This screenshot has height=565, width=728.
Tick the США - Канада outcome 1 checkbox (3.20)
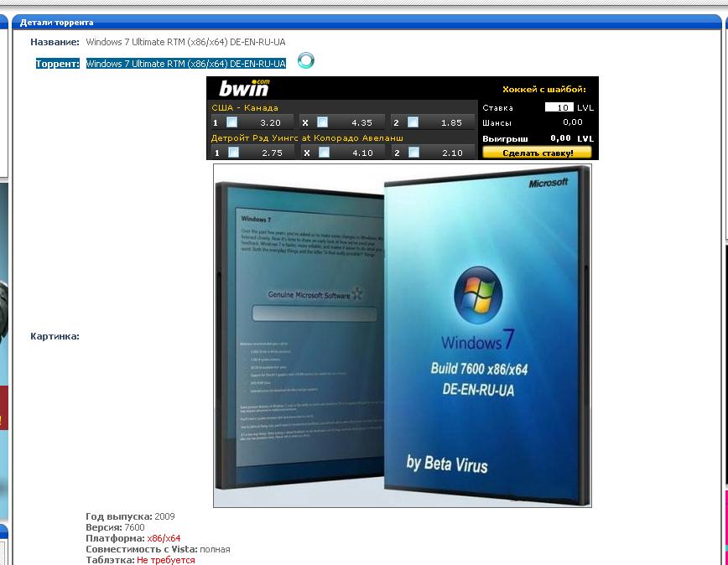pos(233,122)
